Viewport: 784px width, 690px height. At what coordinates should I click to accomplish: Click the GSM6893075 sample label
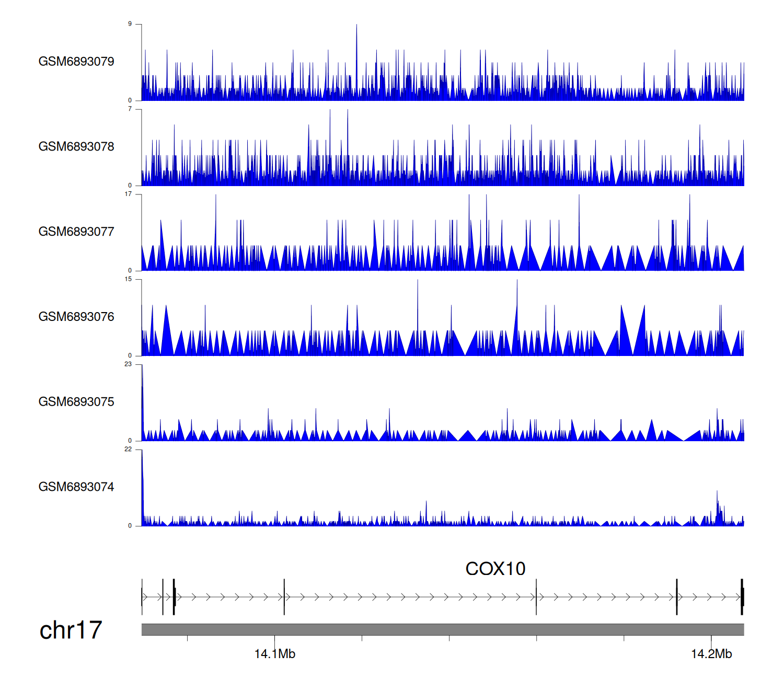point(76,402)
